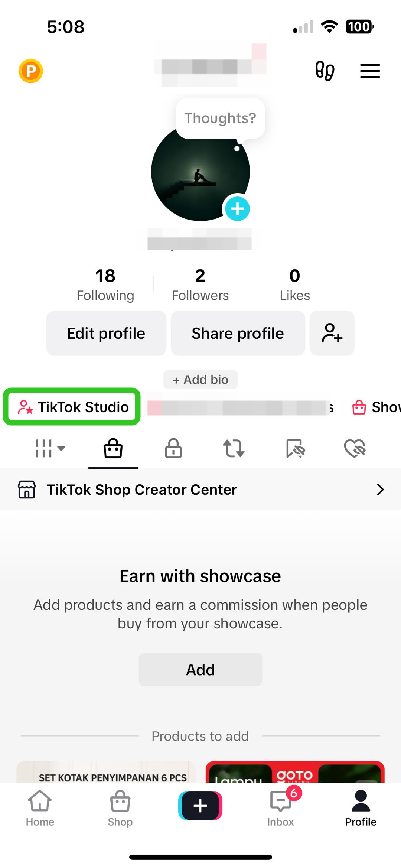
Task: Show private videos with the lock tab
Action: (173, 448)
